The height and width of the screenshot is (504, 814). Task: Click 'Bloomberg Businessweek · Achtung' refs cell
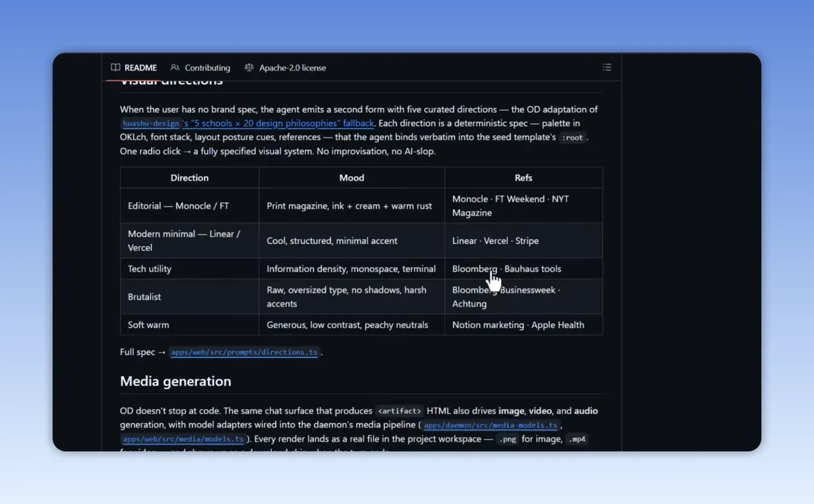tap(523, 297)
